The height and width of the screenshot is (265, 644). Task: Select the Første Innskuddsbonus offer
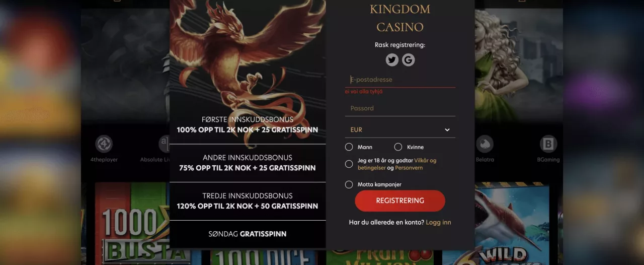point(248,124)
